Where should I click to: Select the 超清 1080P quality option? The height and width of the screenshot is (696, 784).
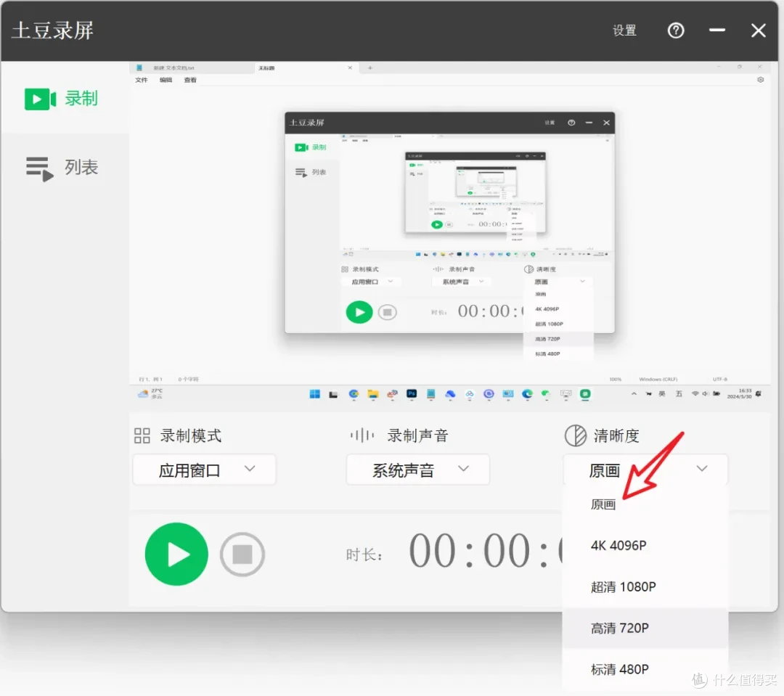645,586
